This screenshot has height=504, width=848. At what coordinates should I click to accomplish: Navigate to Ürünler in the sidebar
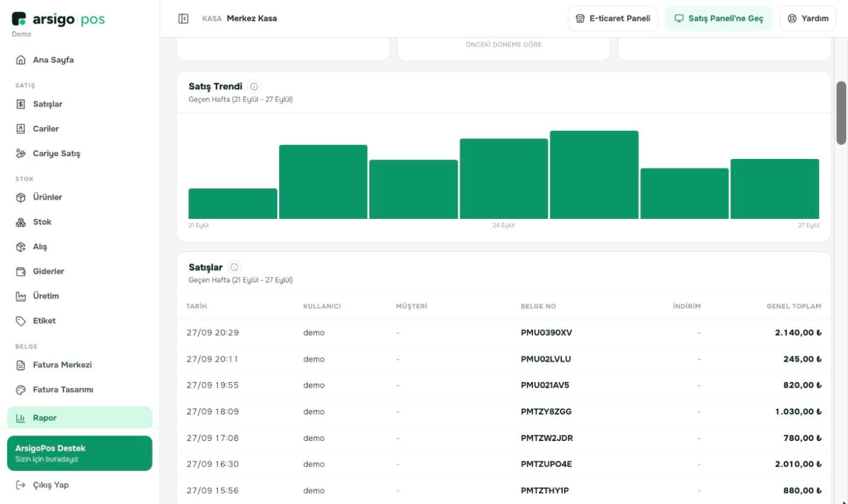80,197
